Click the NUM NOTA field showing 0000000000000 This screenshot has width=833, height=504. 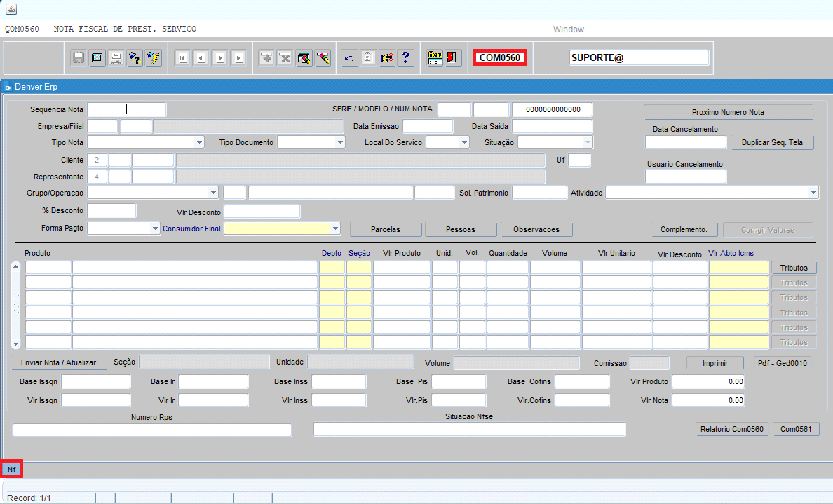tap(552, 109)
